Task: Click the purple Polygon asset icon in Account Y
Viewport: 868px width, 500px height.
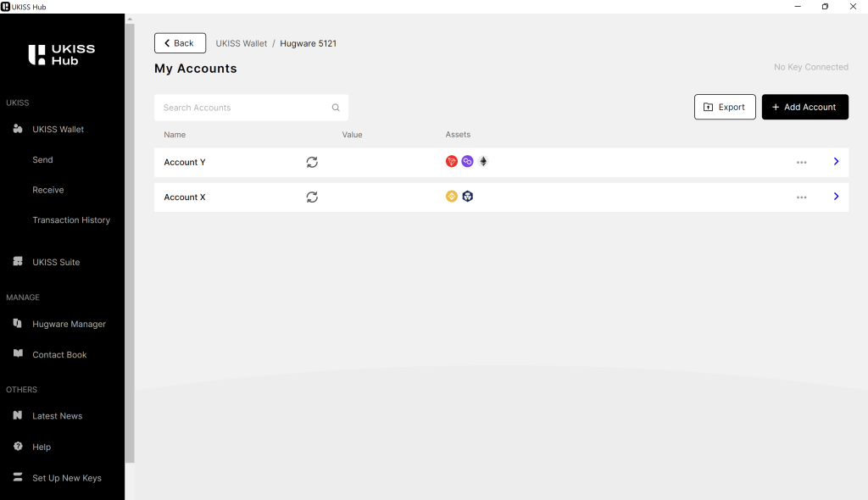Action: point(467,161)
